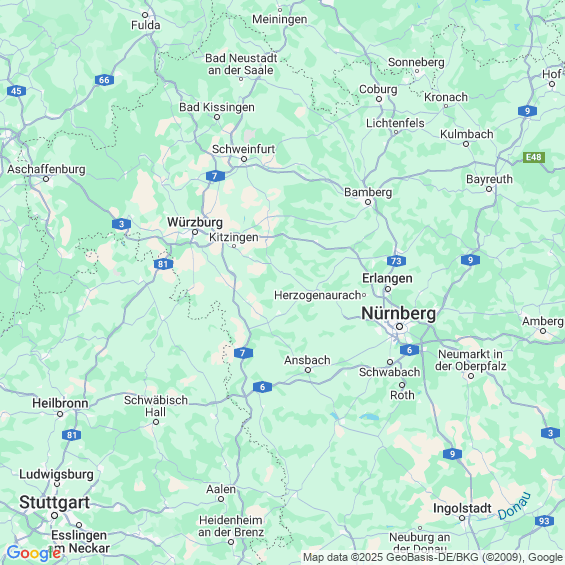The width and height of the screenshot is (565, 565).
Task: Click the A45 highway shield
Action: (x=16, y=91)
